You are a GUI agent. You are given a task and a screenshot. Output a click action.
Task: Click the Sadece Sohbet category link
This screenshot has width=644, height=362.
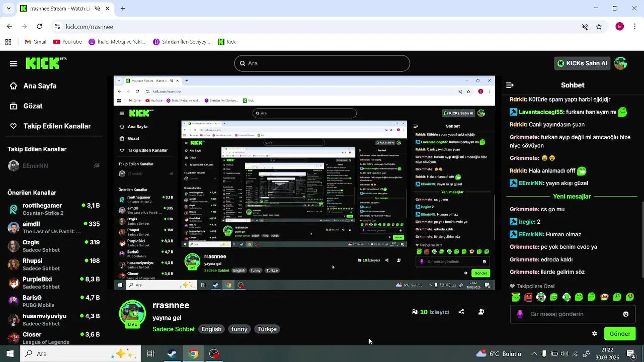(x=174, y=329)
